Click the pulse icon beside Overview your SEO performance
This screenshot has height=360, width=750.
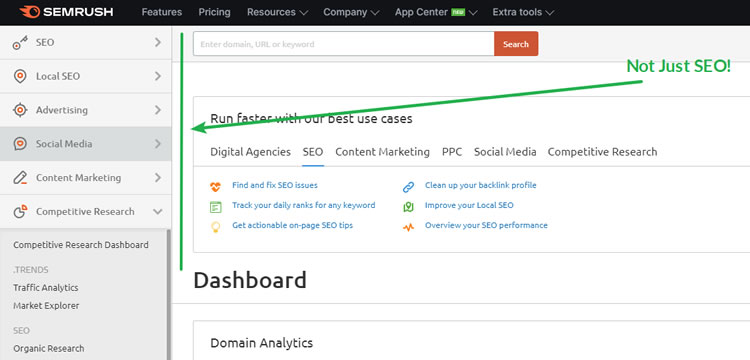408,227
